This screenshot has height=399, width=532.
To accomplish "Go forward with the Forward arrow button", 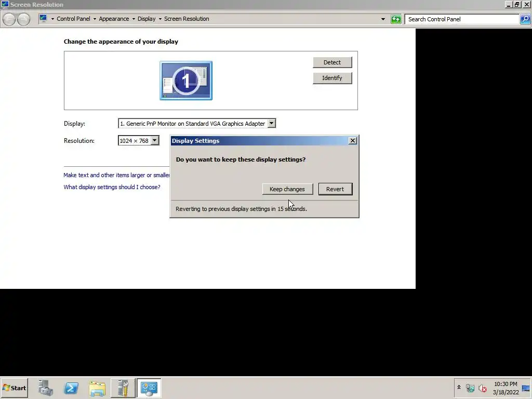I will click(x=23, y=19).
